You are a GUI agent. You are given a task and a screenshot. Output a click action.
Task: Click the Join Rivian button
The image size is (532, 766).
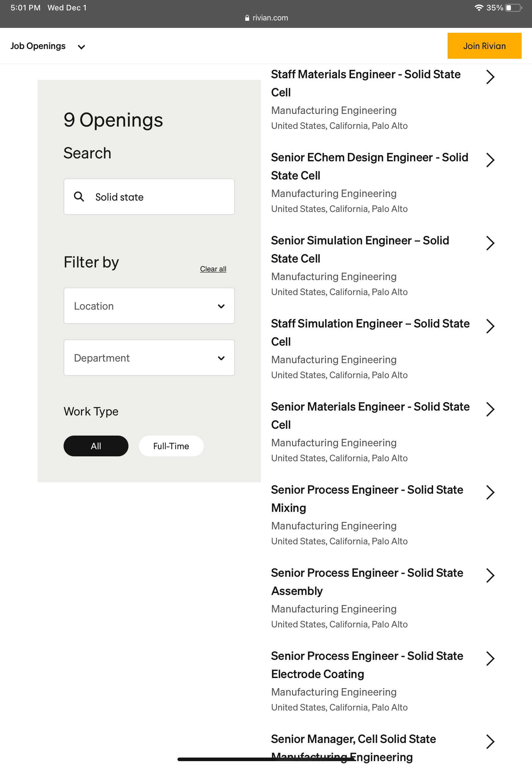[x=484, y=46]
